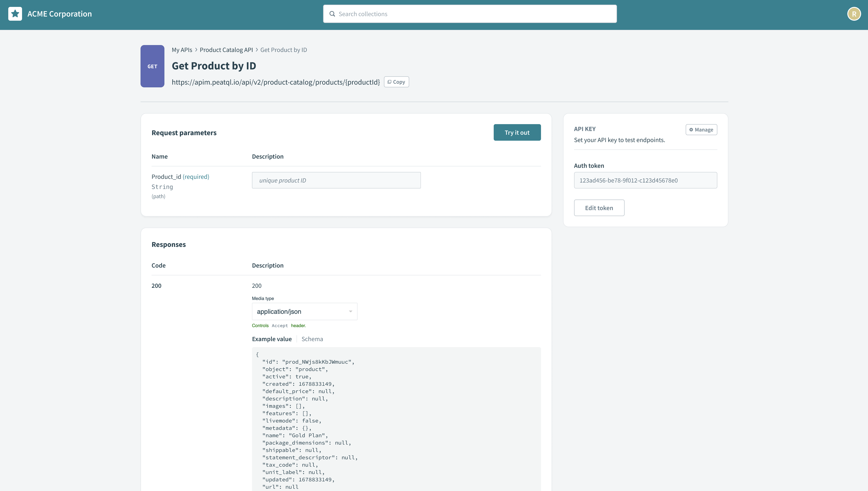Click the Copy icon beside the endpoint URL

click(x=389, y=82)
